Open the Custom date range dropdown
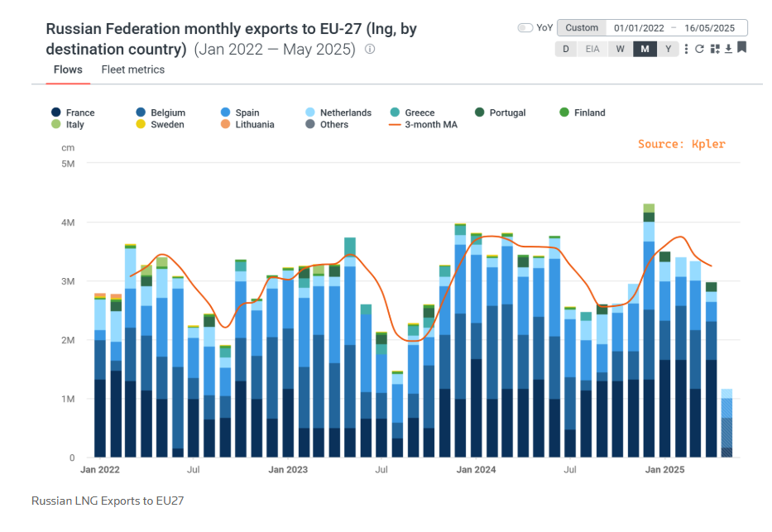This screenshot has width=772, height=532. click(582, 27)
